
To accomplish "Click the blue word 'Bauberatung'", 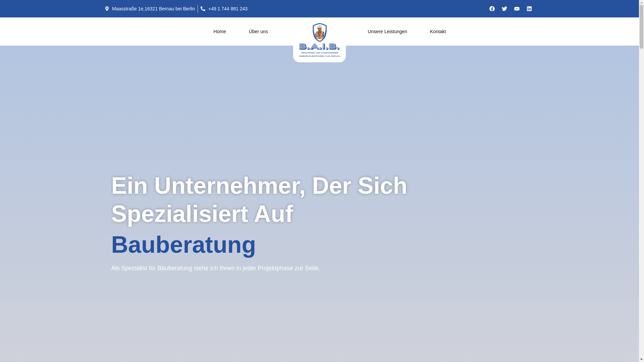I will [183, 245].
